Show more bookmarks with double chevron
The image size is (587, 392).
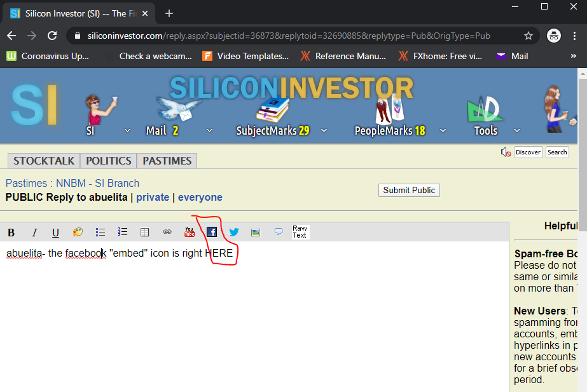point(573,56)
